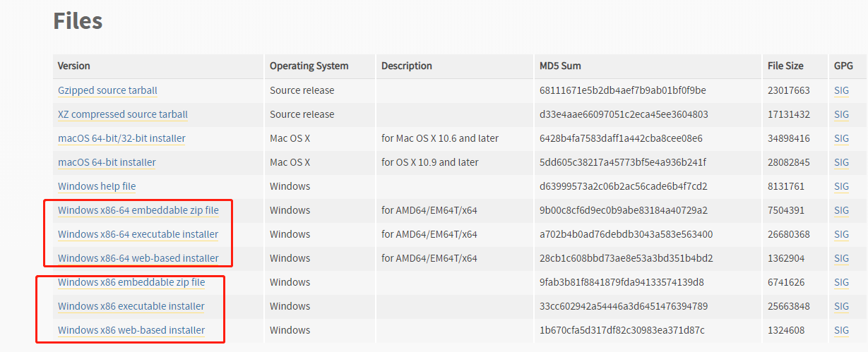Get Windows x86-64 embeddable zip file

[x=138, y=210]
